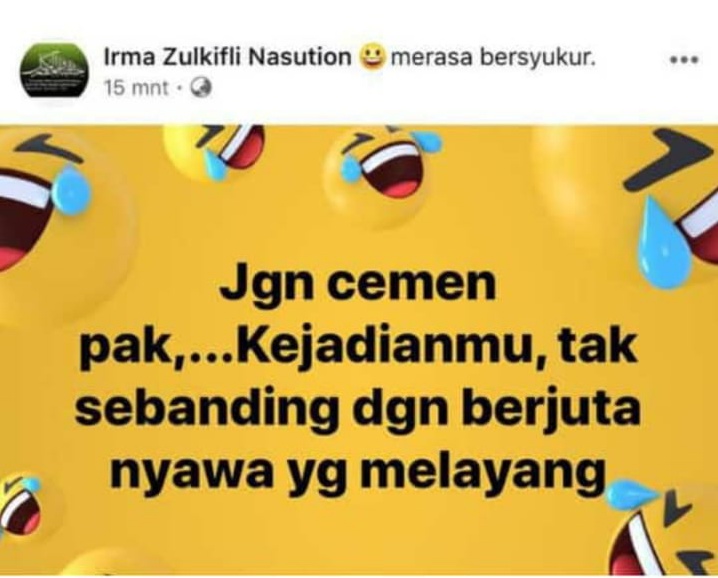The width and height of the screenshot is (718, 578).
Task: Click the whole laughing emoji at top center
Action: [382, 176]
